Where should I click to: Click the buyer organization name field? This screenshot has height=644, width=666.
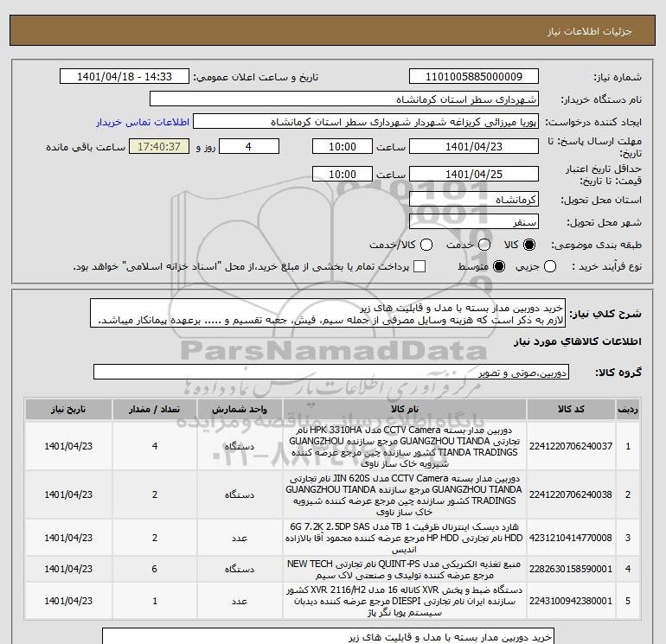pyautogui.click(x=344, y=99)
